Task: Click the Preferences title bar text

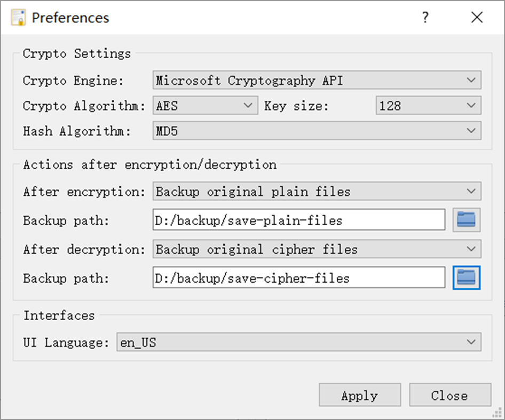Action: (70, 18)
